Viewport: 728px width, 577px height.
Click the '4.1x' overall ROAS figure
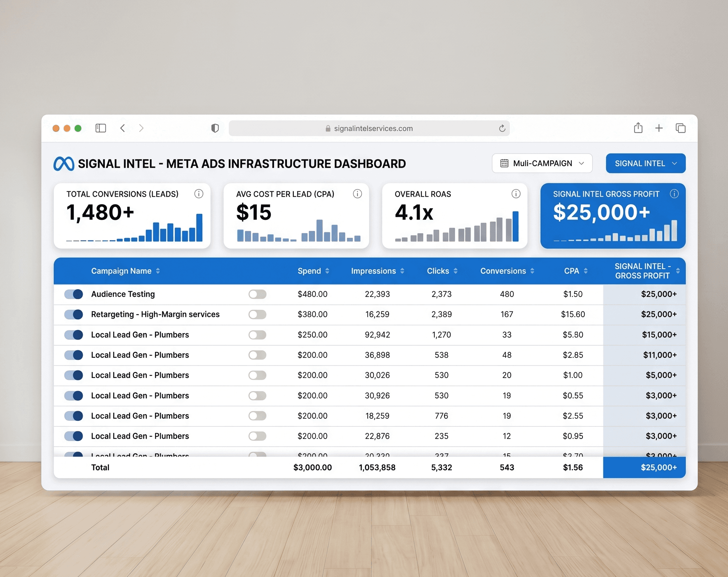click(x=414, y=213)
